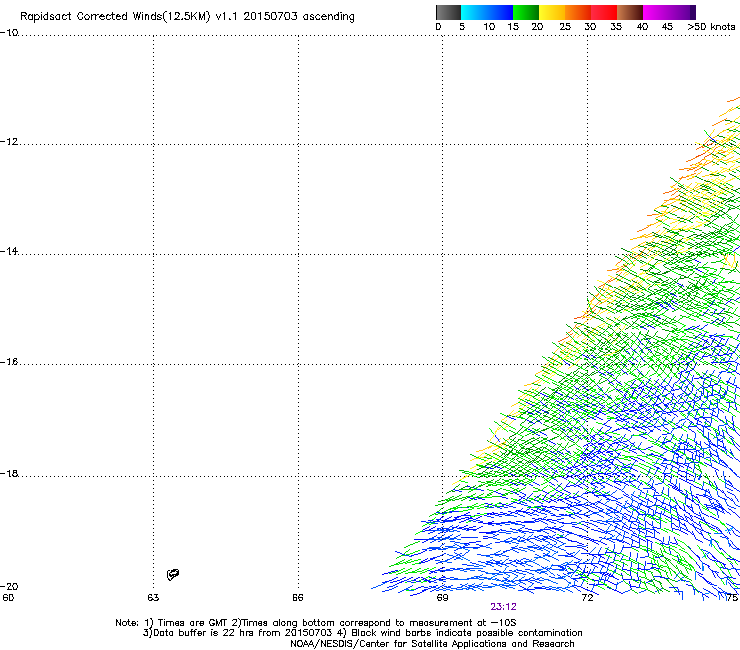
Task: Select the magenta 40-45 knots swatch
Action: (x=656, y=12)
